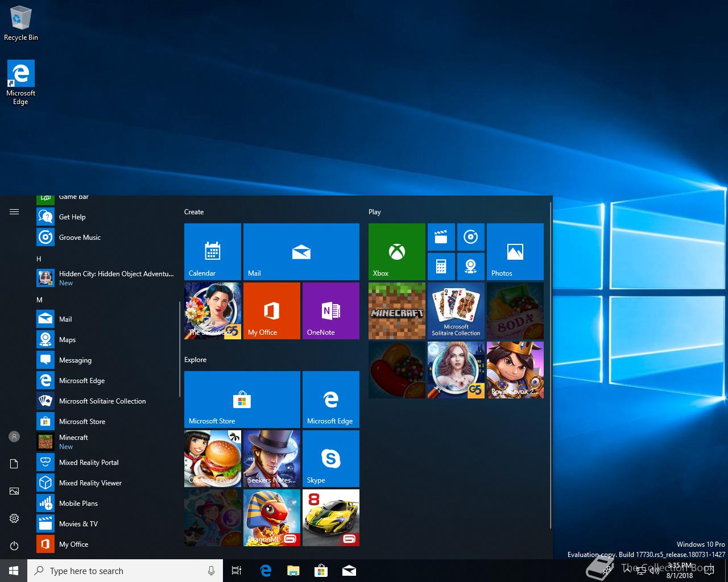Open the Minecraft tile
This screenshot has height=582, width=728.
pyautogui.click(x=397, y=310)
